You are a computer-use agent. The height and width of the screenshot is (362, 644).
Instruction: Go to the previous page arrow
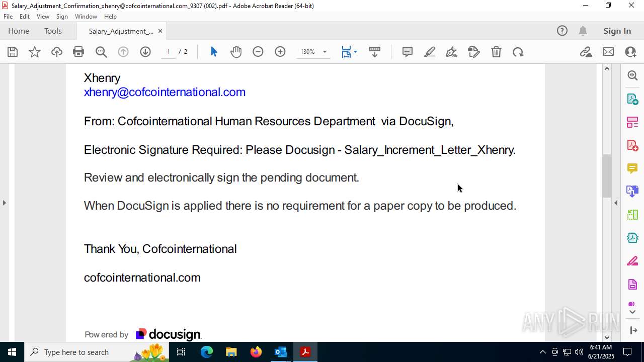(123, 52)
